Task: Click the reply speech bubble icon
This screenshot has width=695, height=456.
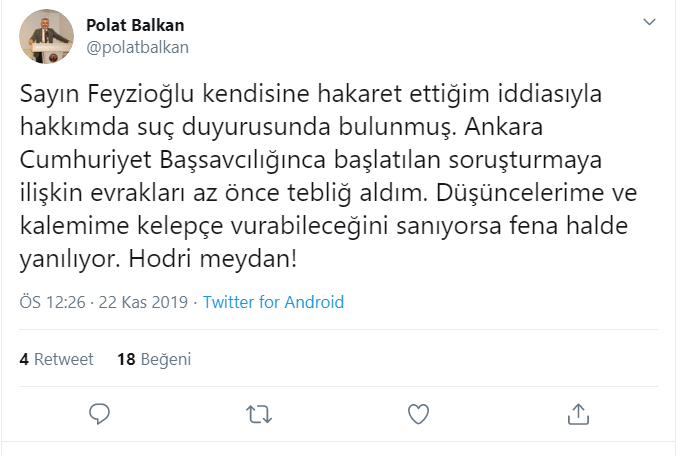Action: 99,413
